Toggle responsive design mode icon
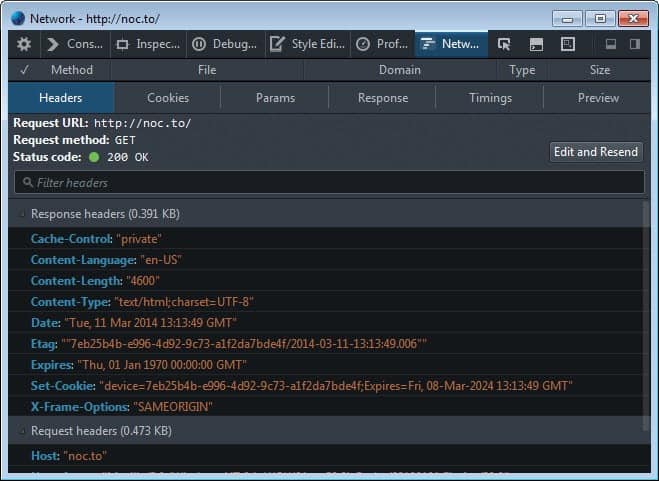This screenshot has width=659, height=481. coord(568,44)
